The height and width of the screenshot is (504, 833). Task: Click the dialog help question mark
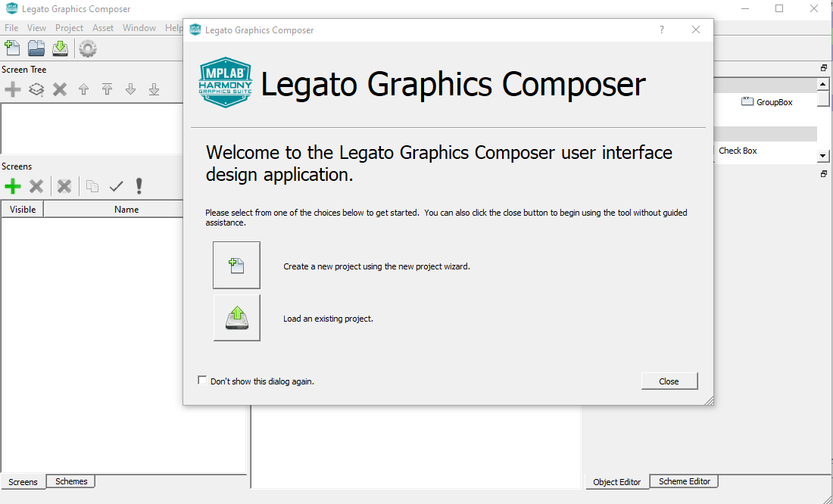[x=662, y=30]
